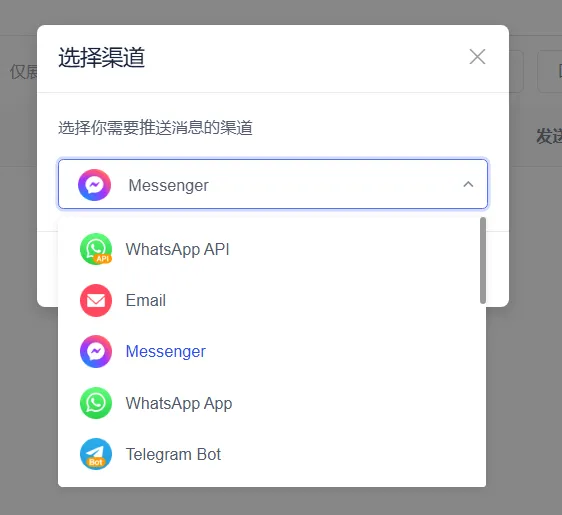Viewport: 562px width, 515px height.
Task: Click the WhatsApp App phone icon
Action: pyautogui.click(x=96, y=403)
